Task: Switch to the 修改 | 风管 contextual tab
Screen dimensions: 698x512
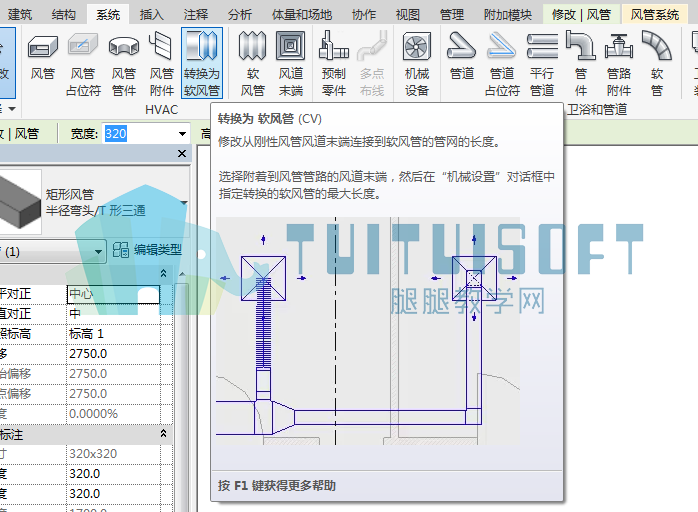Action: pyautogui.click(x=581, y=15)
